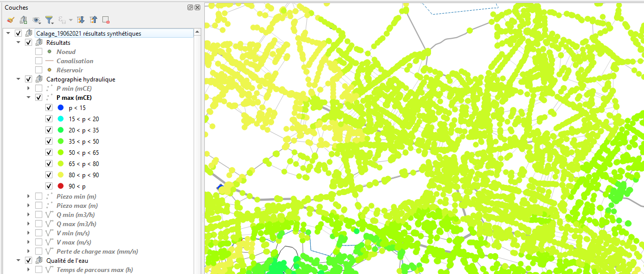644x274 pixels.
Task: Click the Couches panel title
Action: coord(17,8)
